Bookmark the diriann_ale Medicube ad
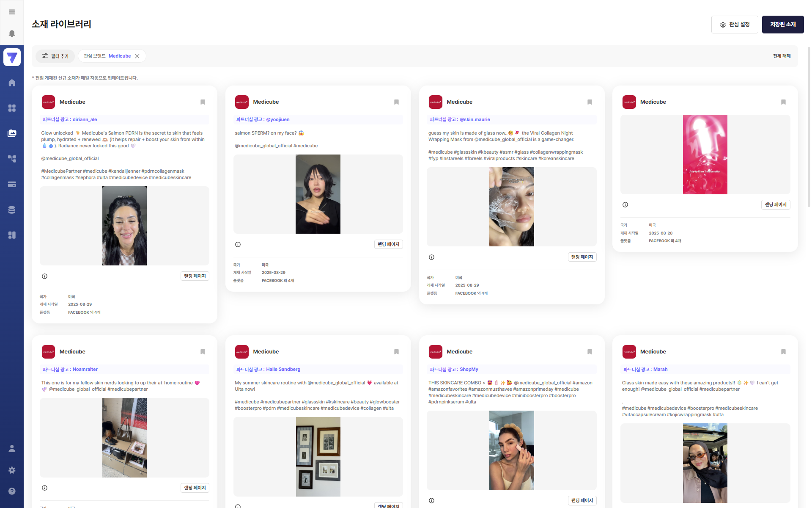The width and height of the screenshot is (812, 508). (203, 102)
